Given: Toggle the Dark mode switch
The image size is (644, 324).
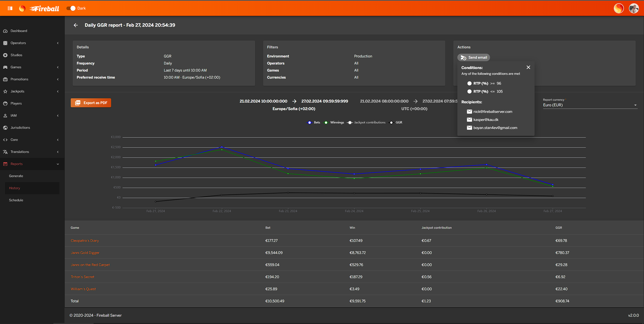Looking at the screenshot, I should click(71, 8).
